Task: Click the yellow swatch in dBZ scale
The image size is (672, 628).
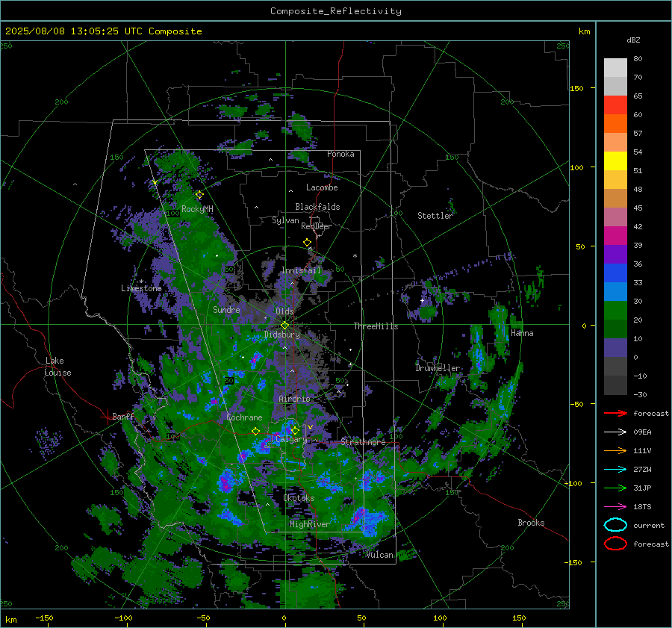Action: coord(615,161)
